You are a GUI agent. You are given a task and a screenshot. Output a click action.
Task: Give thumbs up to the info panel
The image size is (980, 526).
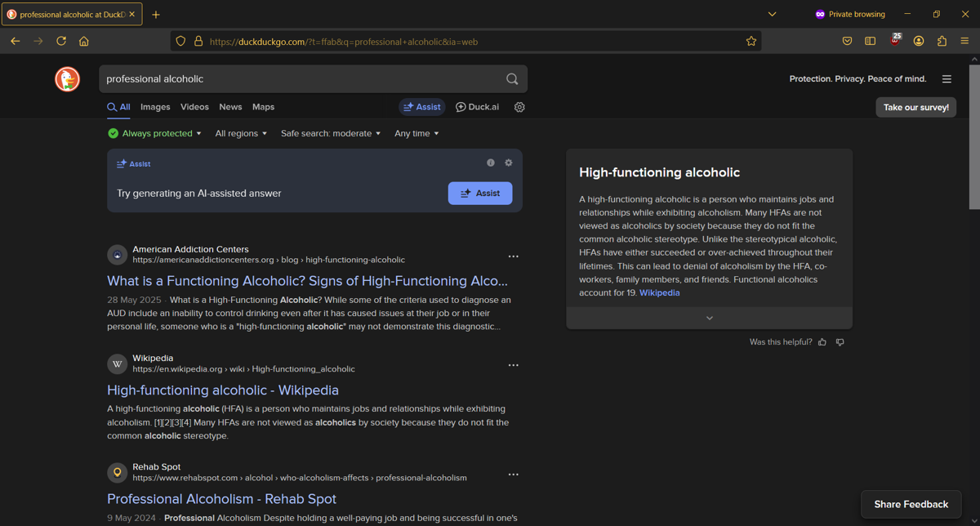(x=822, y=342)
